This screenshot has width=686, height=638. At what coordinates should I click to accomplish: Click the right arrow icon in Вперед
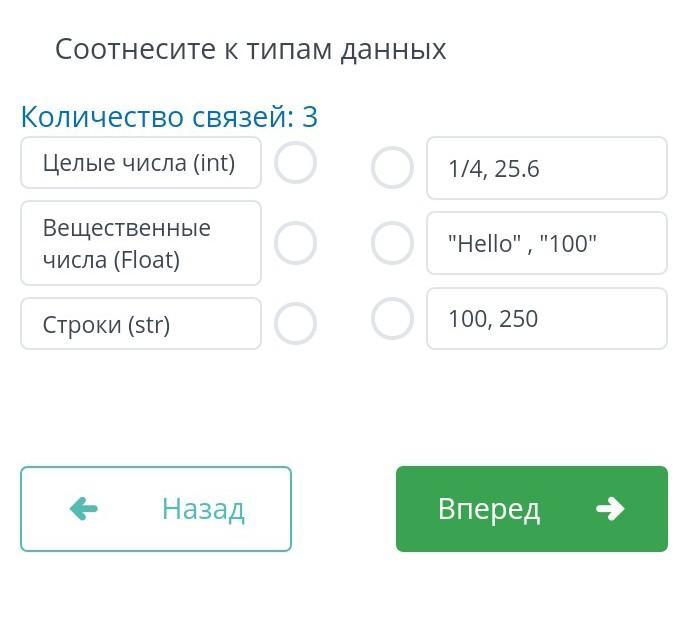(610, 509)
